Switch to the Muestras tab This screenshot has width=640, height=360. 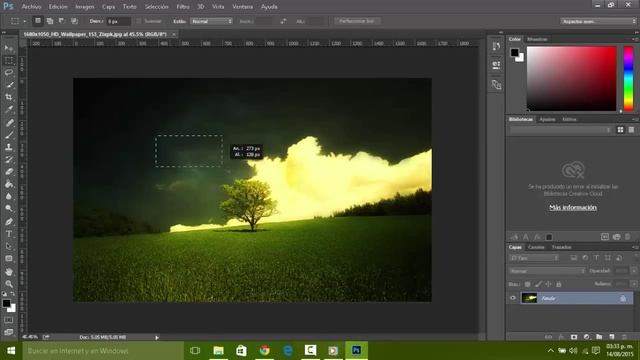[x=537, y=39]
